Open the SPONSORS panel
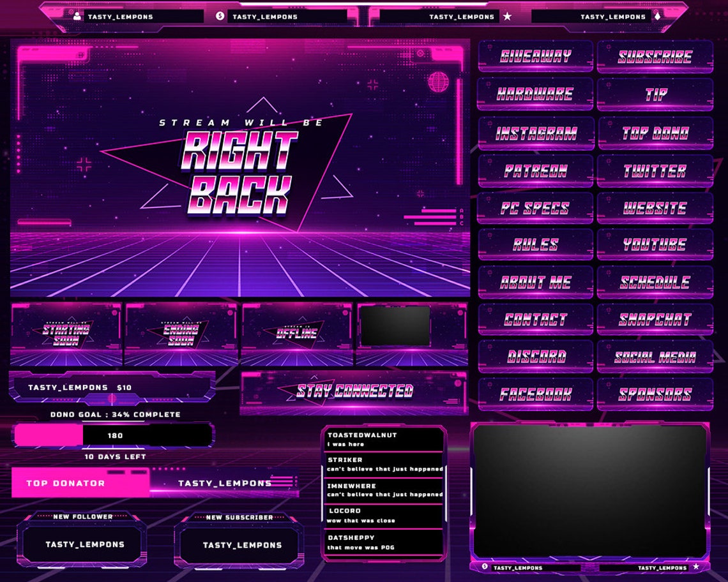 656,392
